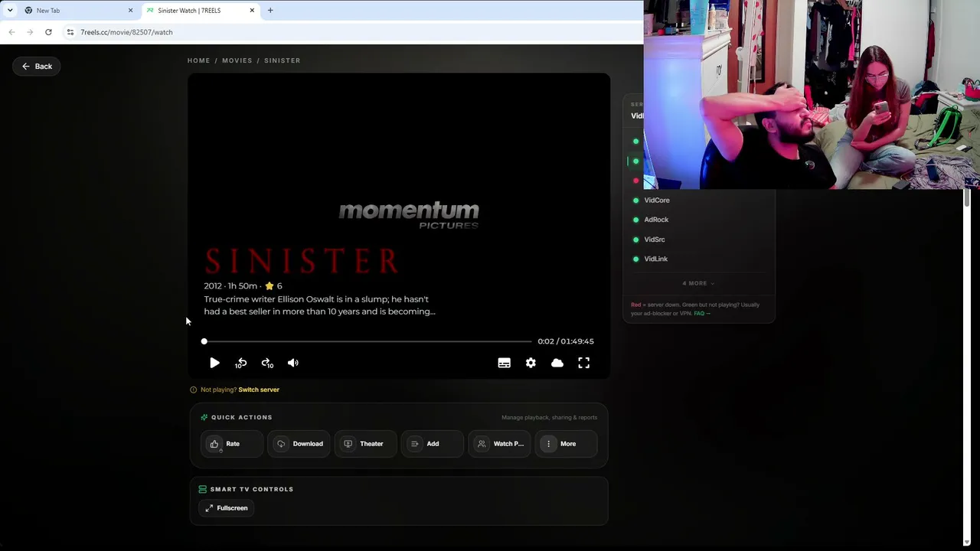Open a new browser tab

tap(270, 11)
